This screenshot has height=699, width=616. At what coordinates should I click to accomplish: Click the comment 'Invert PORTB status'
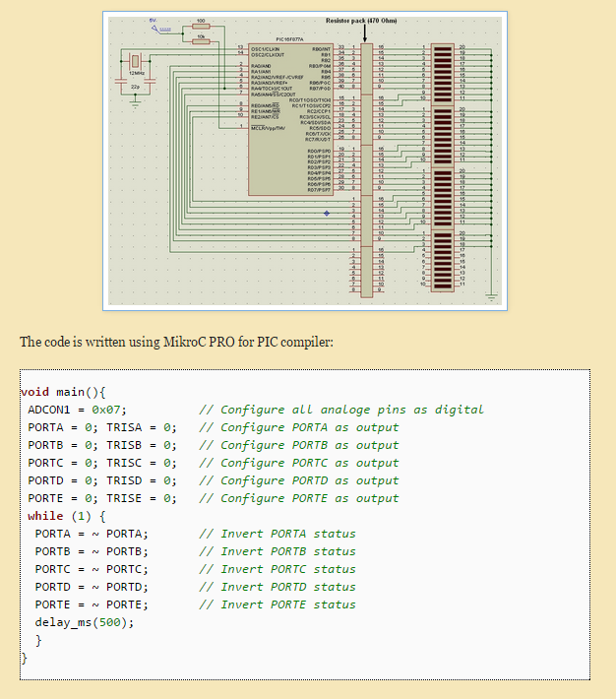(x=277, y=552)
